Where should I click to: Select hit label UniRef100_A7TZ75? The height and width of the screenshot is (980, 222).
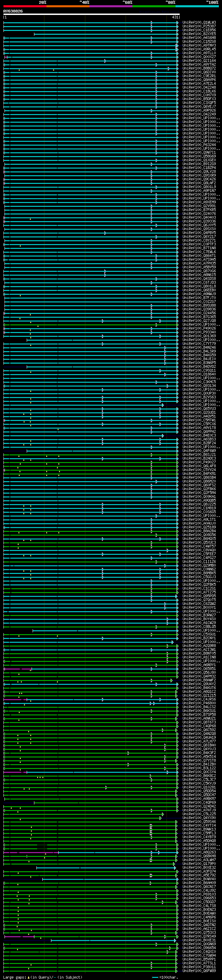pyautogui.click(x=199, y=592)
